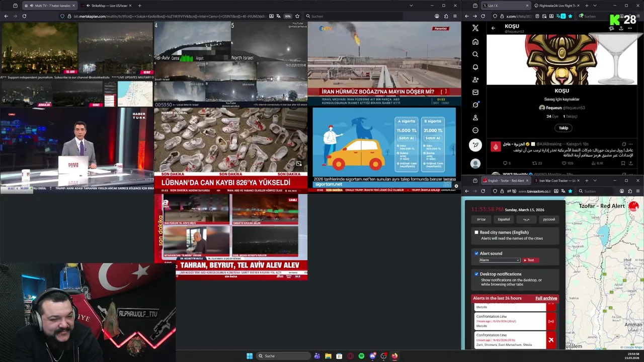Bookmark the AJABreaking post
Image resolution: width=644 pixels, height=362 pixels.
(623, 163)
